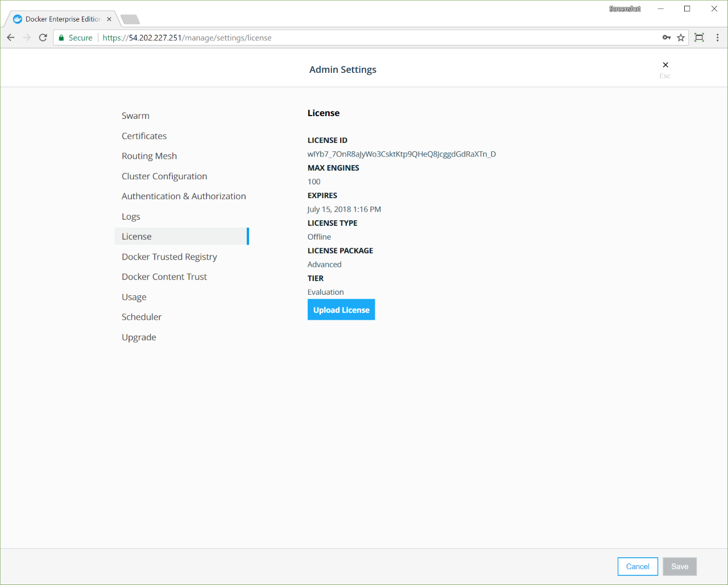Reload the page with refresh icon
Screen dimensions: 728x585
43,38
